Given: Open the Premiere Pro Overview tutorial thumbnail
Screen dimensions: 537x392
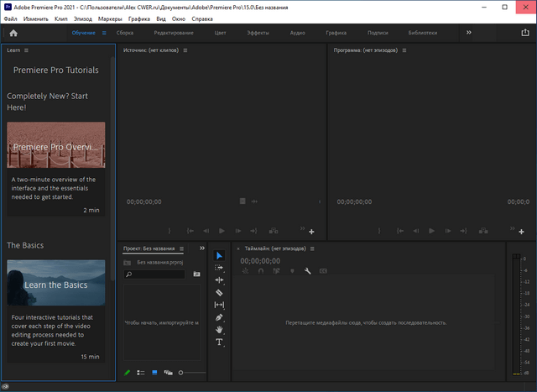Looking at the screenshot, I should [x=56, y=146].
